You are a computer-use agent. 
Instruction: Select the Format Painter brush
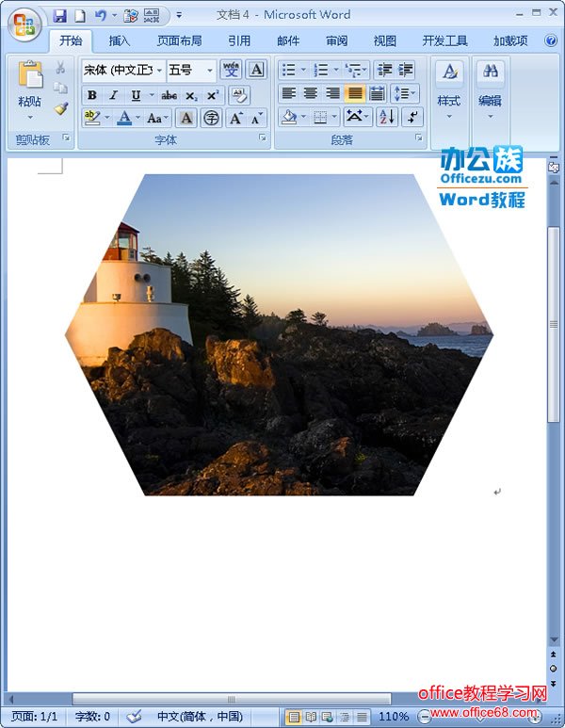(x=60, y=108)
